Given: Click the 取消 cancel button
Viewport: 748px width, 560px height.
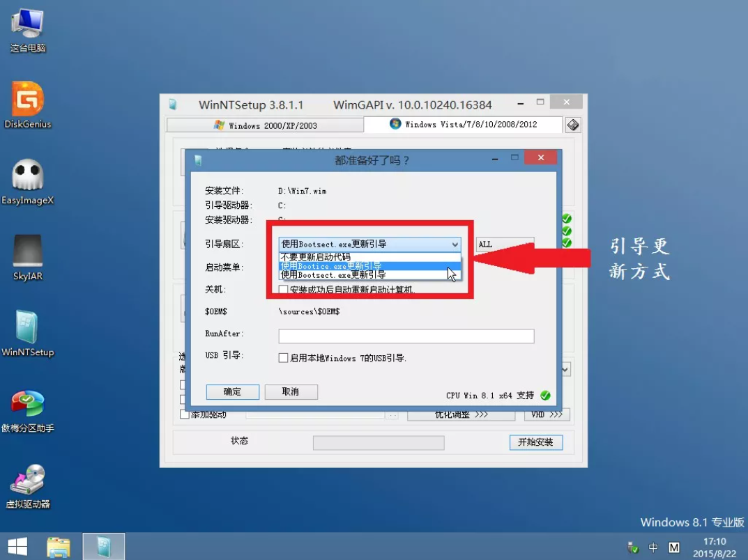Looking at the screenshot, I should [291, 391].
